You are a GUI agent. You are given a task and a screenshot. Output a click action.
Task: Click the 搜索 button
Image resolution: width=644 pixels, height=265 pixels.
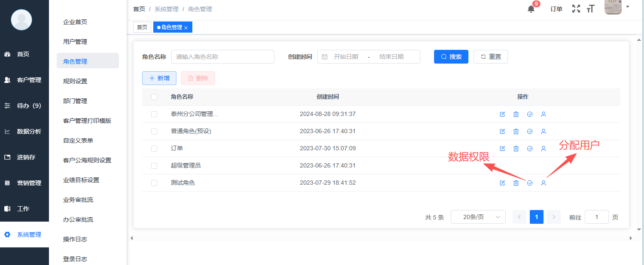point(451,57)
